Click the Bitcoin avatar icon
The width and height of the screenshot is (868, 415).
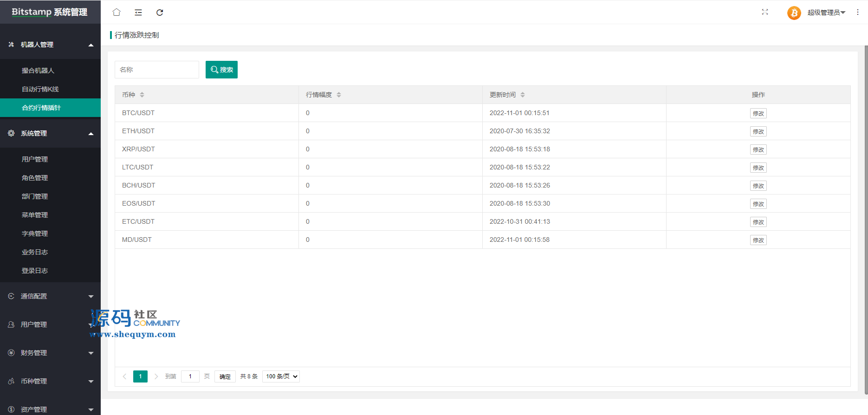794,13
